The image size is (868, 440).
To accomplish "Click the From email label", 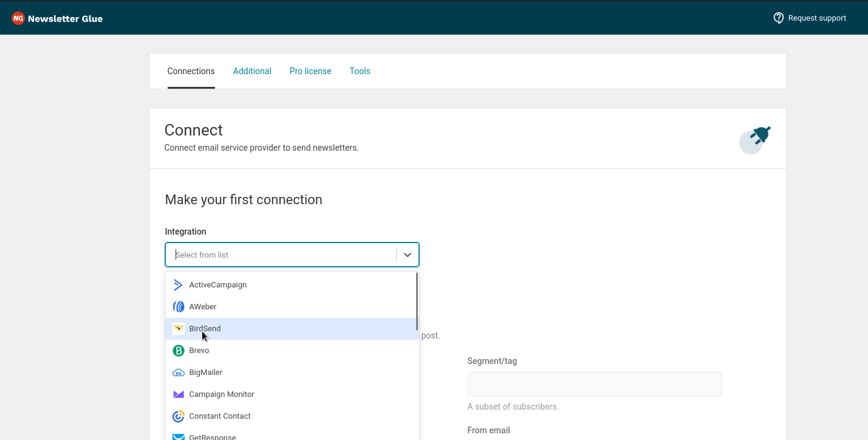I will point(489,430).
